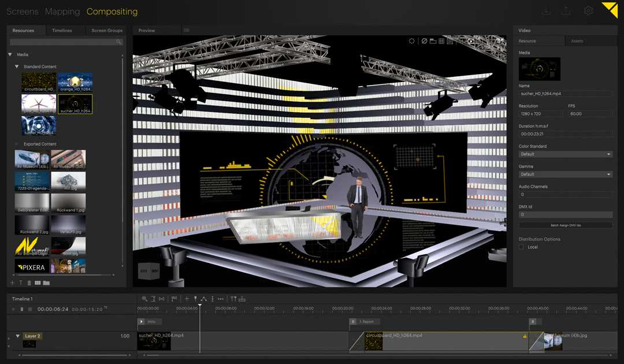The width and height of the screenshot is (624, 364).
Task: Select the zoom tool in the timeline toolbar
Action: tap(145, 299)
